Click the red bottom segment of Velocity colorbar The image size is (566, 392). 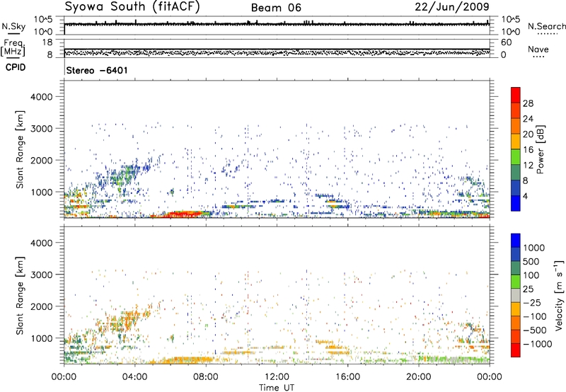[x=516, y=350]
